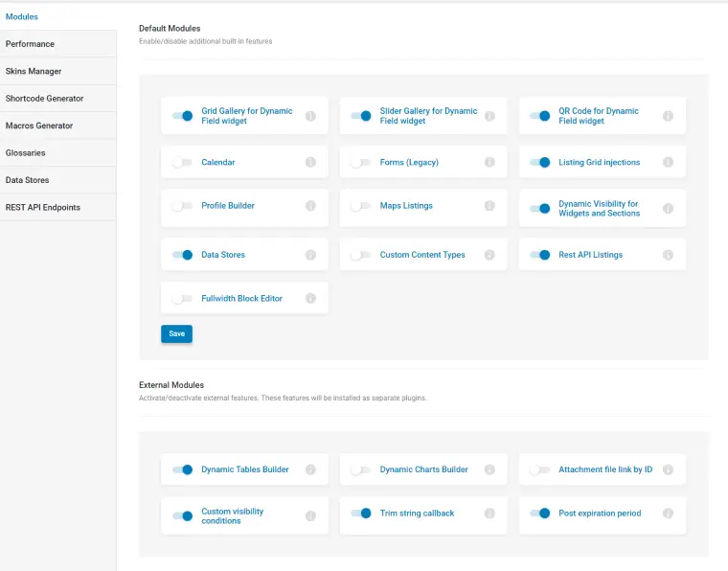Click info icon for Rest API Listings
Viewport: 728px width, 571px height.
pos(668,256)
